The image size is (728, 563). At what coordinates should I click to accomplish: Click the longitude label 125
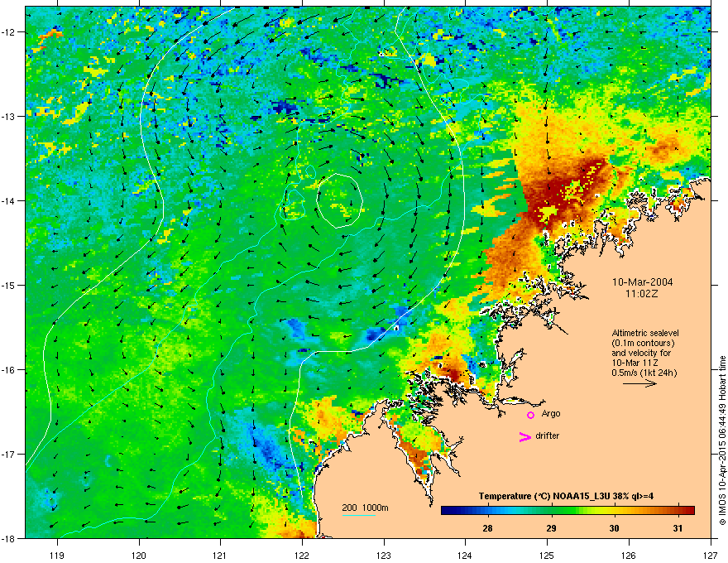(547, 555)
